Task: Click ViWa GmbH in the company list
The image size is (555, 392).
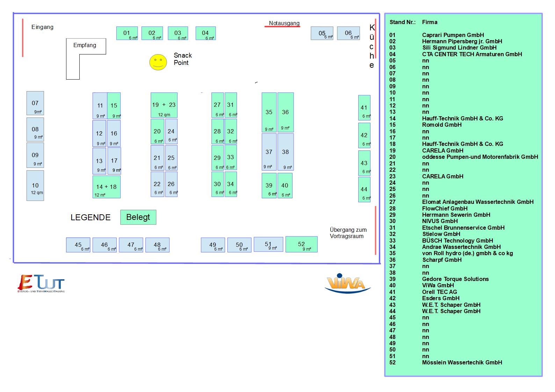Action: [x=438, y=285]
